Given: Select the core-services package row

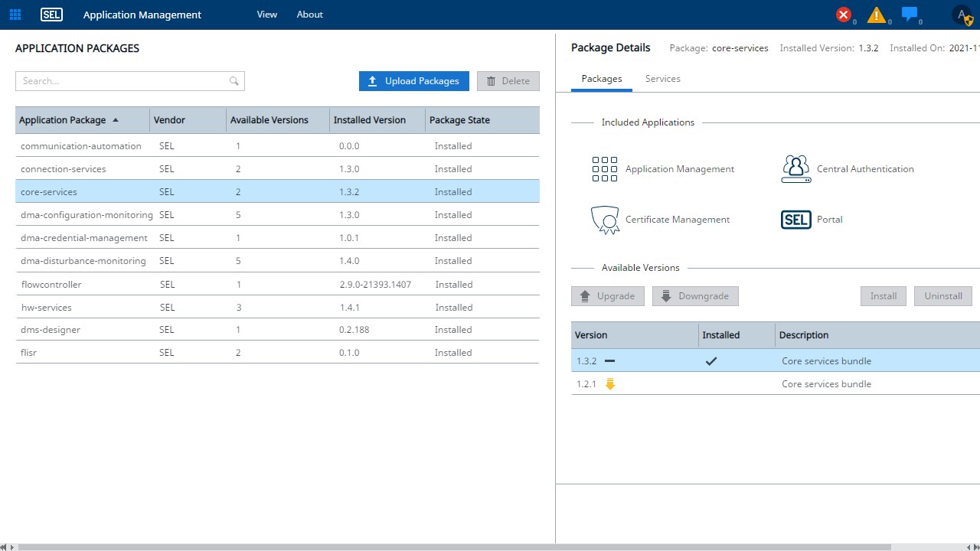Looking at the screenshot, I should [277, 192].
